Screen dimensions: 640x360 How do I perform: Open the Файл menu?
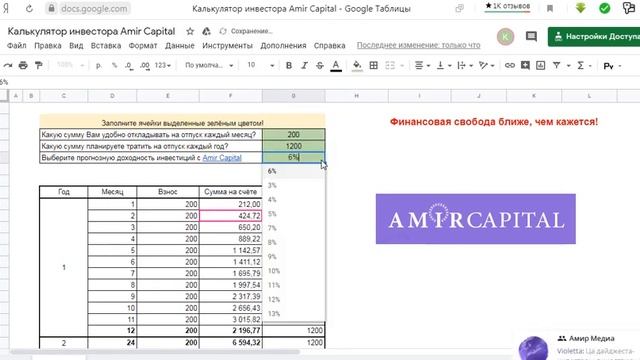[17, 45]
